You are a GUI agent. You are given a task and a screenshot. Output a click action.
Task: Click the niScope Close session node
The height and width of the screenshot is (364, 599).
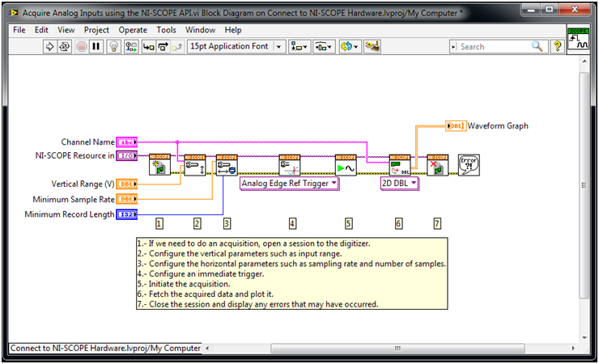tap(437, 165)
